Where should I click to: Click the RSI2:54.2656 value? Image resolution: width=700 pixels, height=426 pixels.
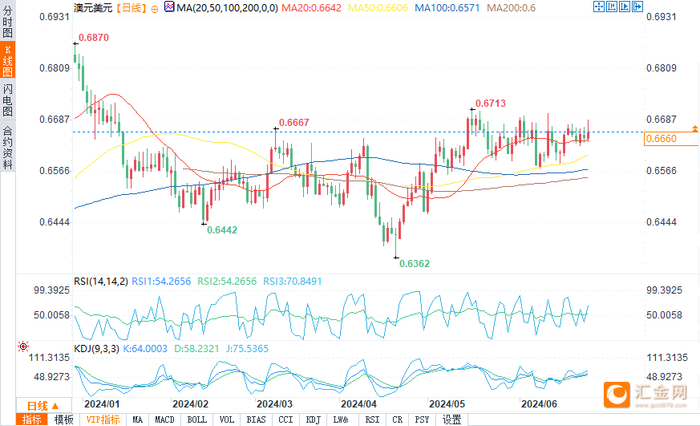tap(227, 281)
